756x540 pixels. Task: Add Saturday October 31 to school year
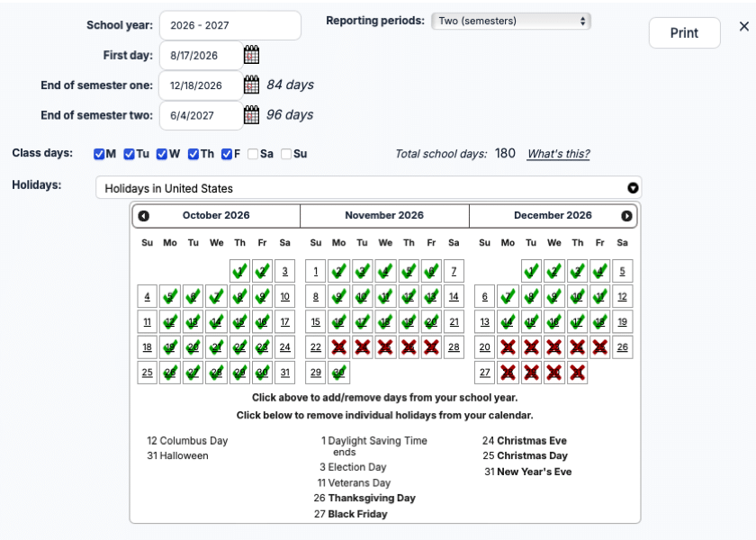point(285,373)
